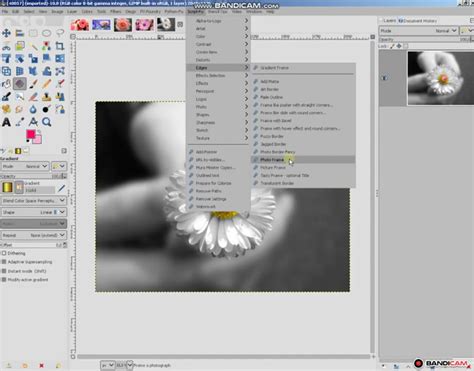Choose Watermark script entry
The height and width of the screenshot is (371, 474).
218,207
